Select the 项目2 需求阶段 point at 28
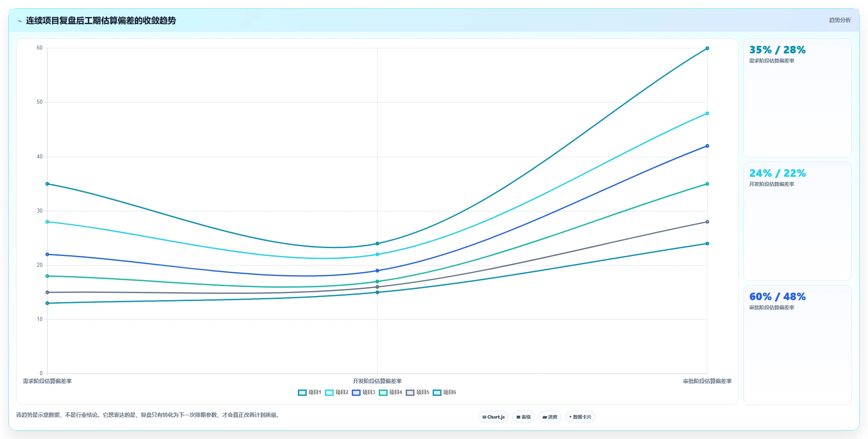This screenshot has width=868, height=439. (47, 222)
